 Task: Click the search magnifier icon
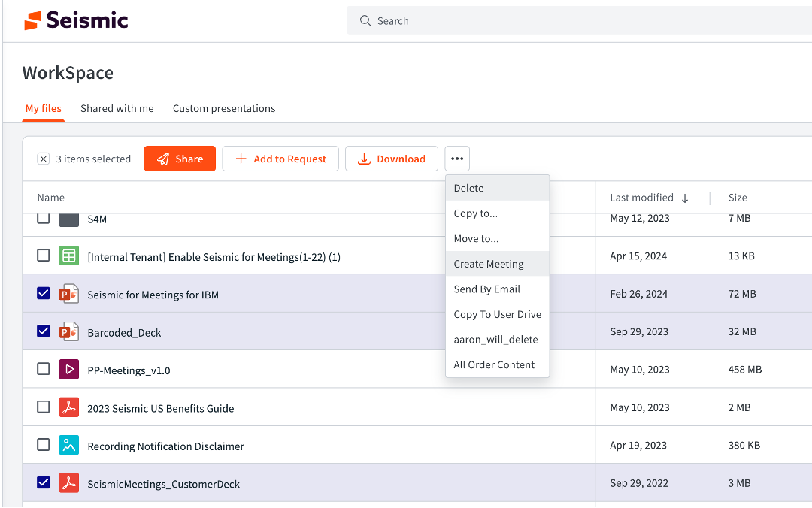(365, 21)
